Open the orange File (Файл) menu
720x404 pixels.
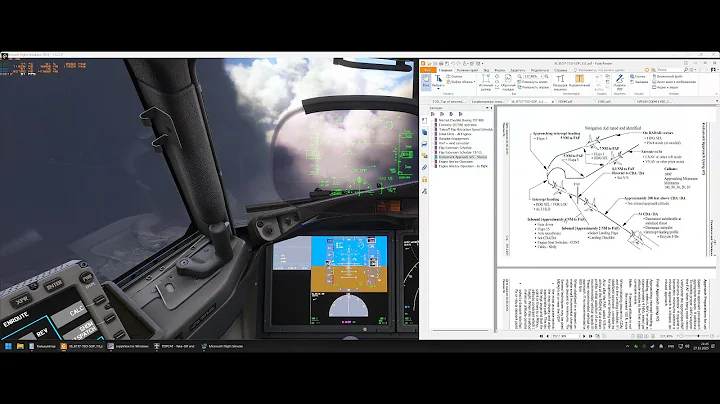[428, 70]
